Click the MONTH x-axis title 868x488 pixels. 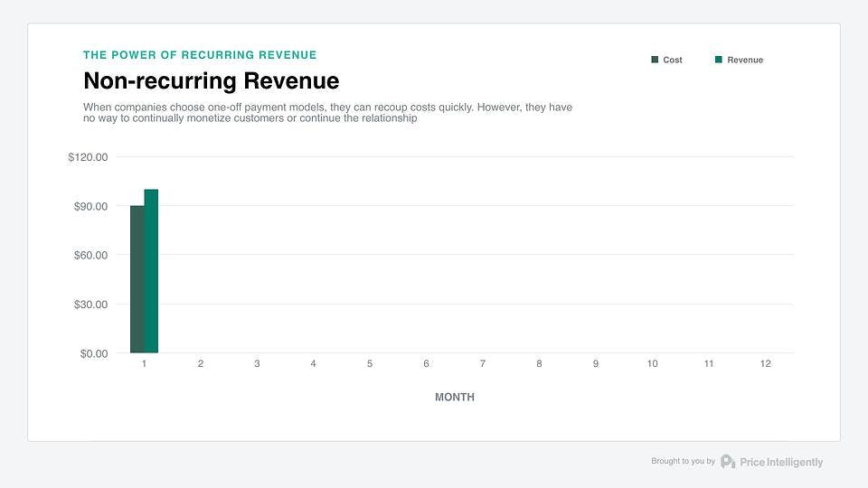coord(454,398)
